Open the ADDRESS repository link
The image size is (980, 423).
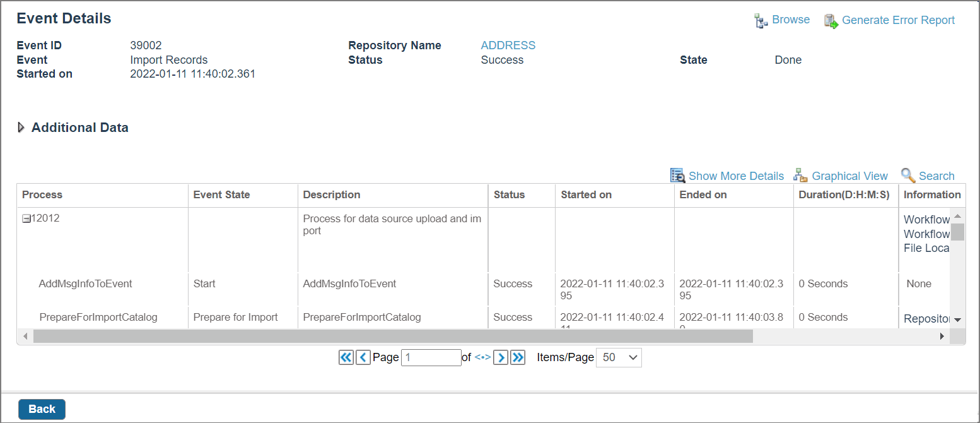click(x=508, y=45)
